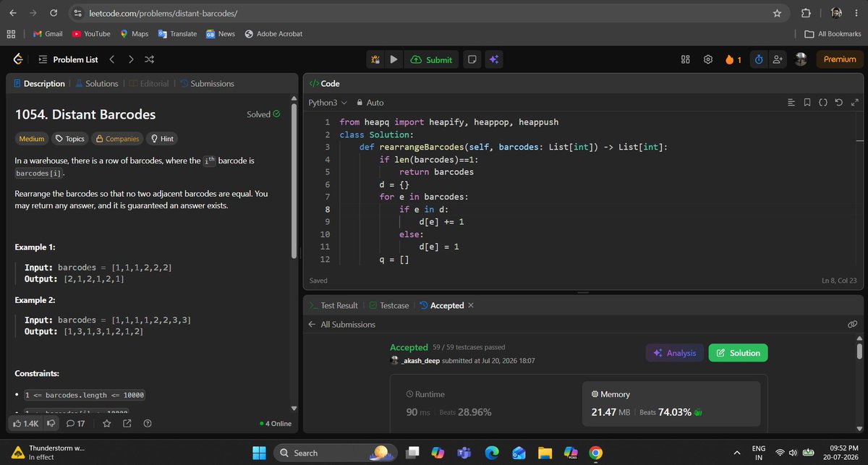The width and height of the screenshot is (868, 465).
Task: Open the invite collaborator icon
Action: pos(778,60)
